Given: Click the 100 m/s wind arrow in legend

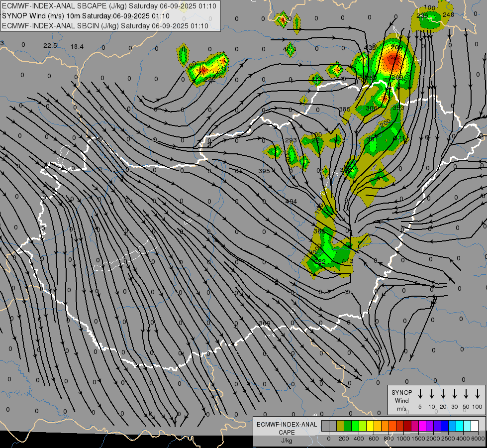Looking at the screenshot, I should pyautogui.click(x=478, y=394).
